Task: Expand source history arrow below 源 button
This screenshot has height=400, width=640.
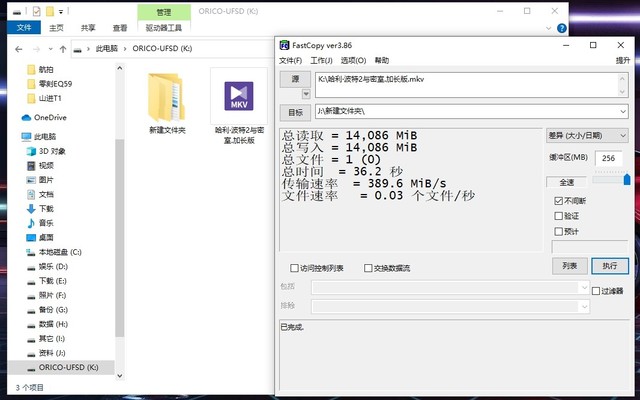Action: tap(295, 92)
